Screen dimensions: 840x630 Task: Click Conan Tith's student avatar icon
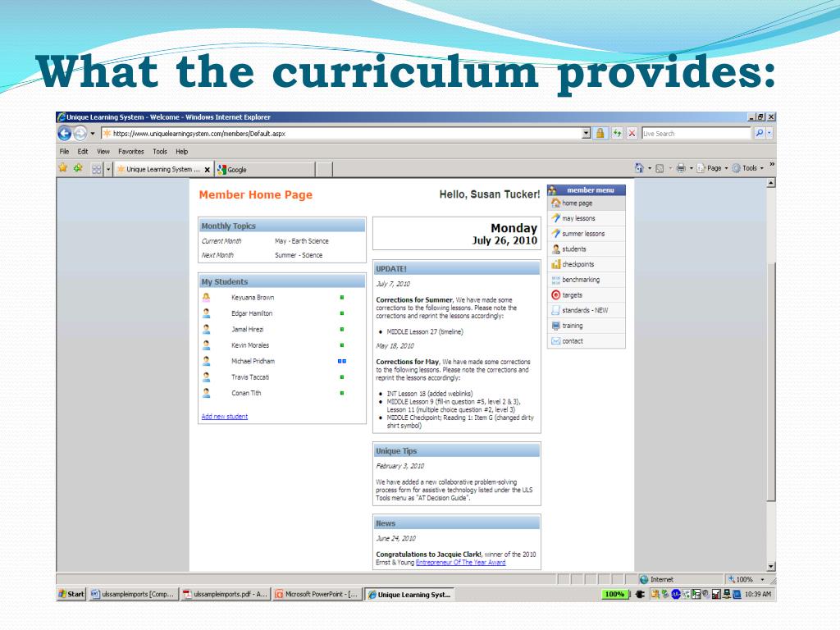point(206,393)
